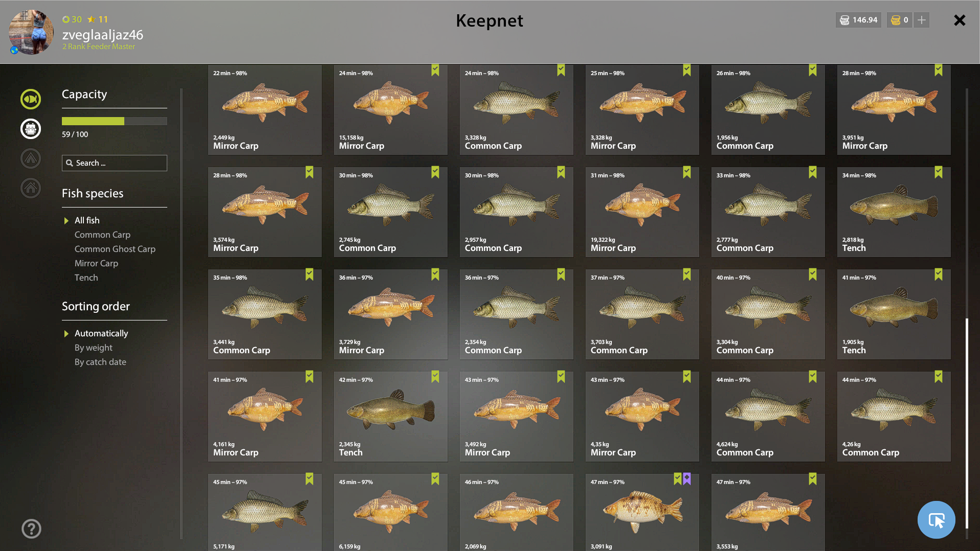Click the silver coins balance 146.94
The height and width of the screenshot is (551, 980).
[x=858, y=20]
